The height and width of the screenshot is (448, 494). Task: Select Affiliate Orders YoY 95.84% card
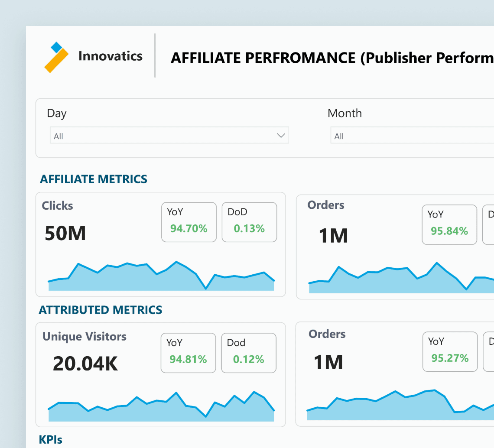pos(449,224)
